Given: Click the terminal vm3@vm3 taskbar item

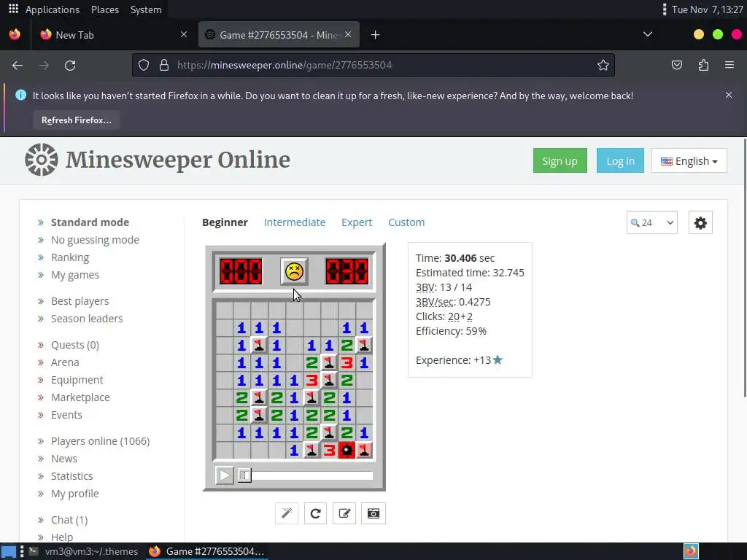Looking at the screenshot, I should 84,551.
